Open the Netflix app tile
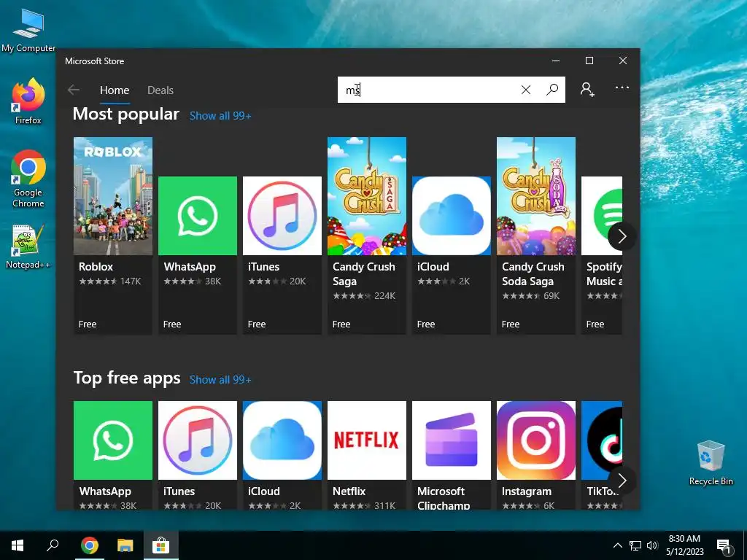747x560 pixels. coord(367,455)
